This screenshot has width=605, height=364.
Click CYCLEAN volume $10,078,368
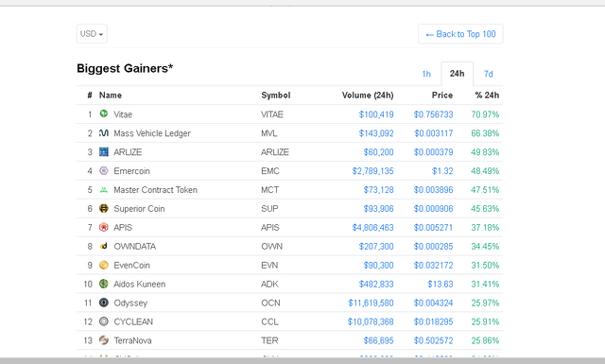pos(371,321)
